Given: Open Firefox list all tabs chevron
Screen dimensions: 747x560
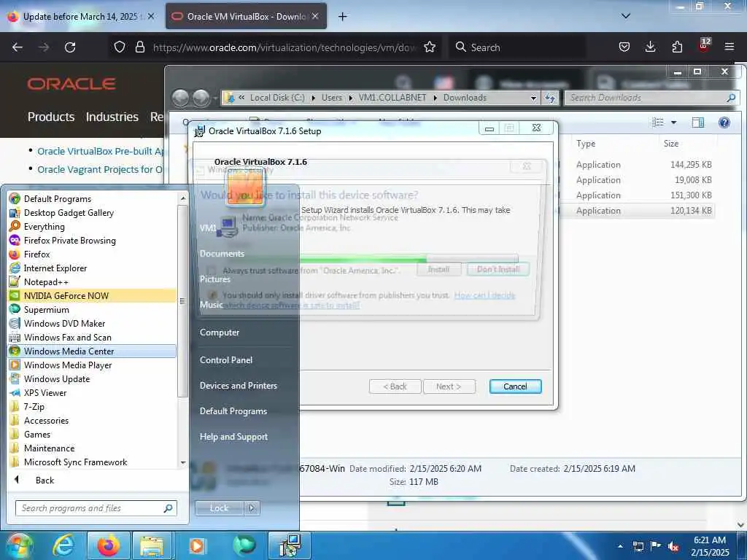Looking at the screenshot, I should tap(626, 16).
